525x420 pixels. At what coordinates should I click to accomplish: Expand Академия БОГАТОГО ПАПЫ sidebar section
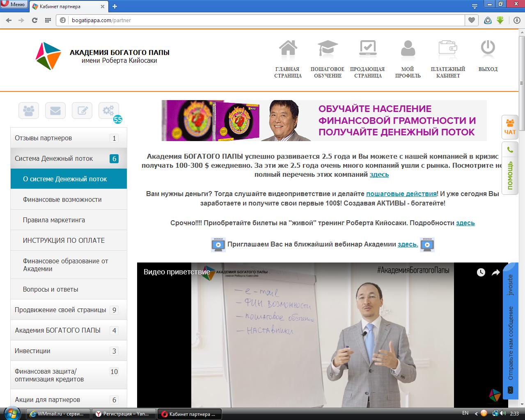click(69, 330)
